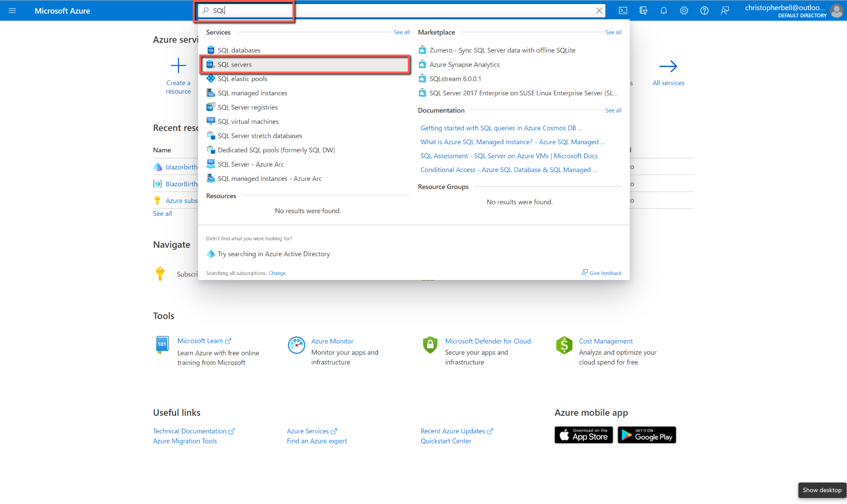
Task: Click the Create a resource plus icon
Action: [x=178, y=65]
